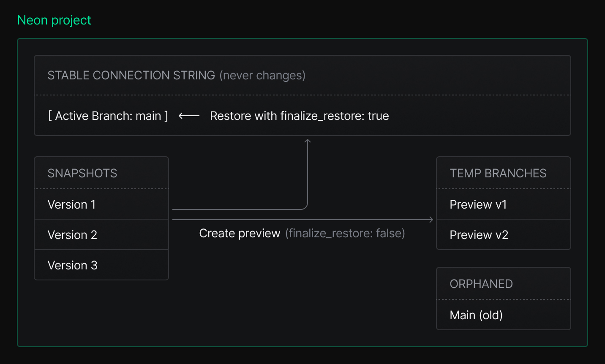
Task: Select the Main (old) orphaned branch
Action: tap(476, 315)
